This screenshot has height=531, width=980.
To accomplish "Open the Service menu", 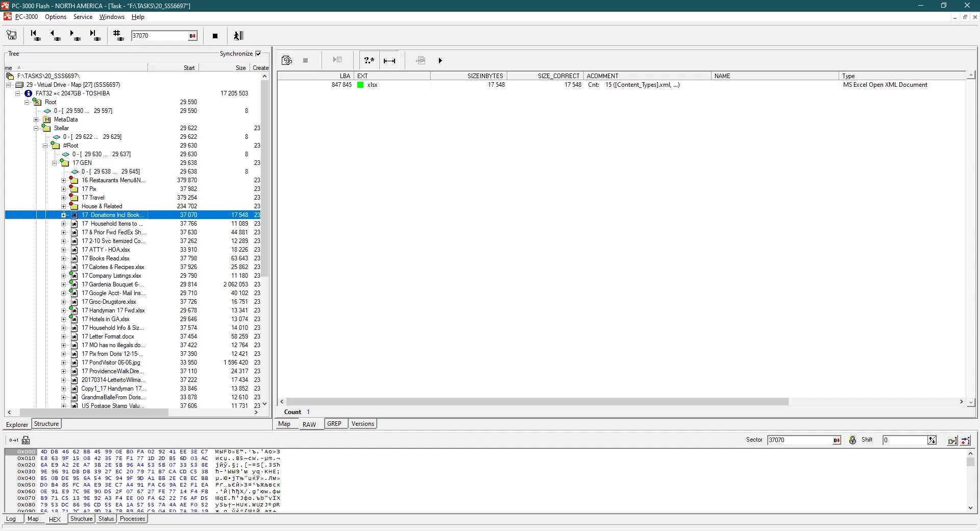I will (83, 17).
